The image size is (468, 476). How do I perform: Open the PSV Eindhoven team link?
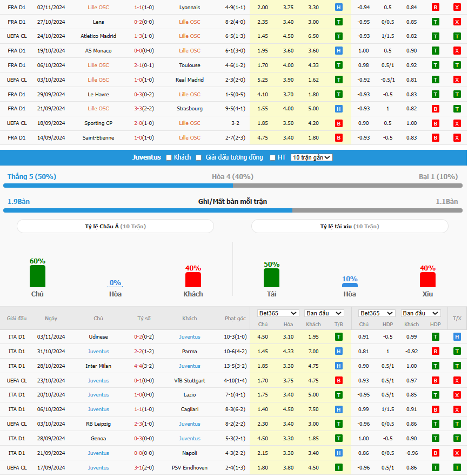190,467
